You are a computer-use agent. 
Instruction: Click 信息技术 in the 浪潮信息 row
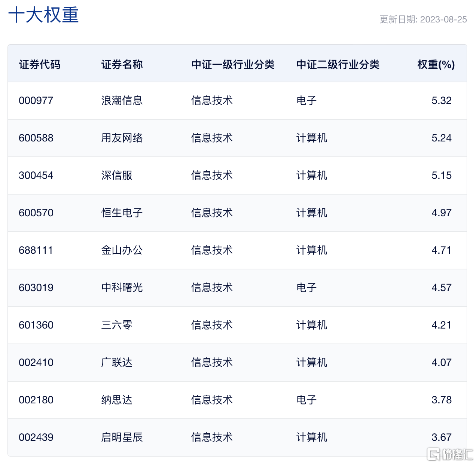tap(212, 101)
